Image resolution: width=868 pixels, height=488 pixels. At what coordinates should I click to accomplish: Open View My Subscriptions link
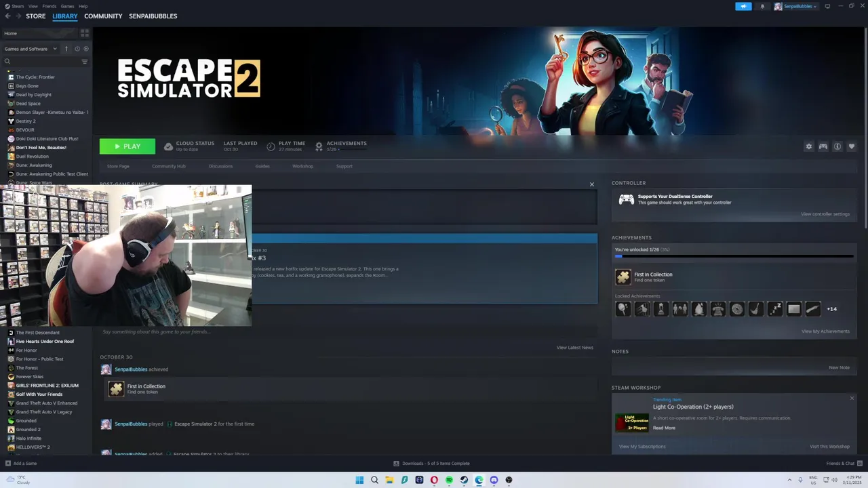[x=642, y=447]
